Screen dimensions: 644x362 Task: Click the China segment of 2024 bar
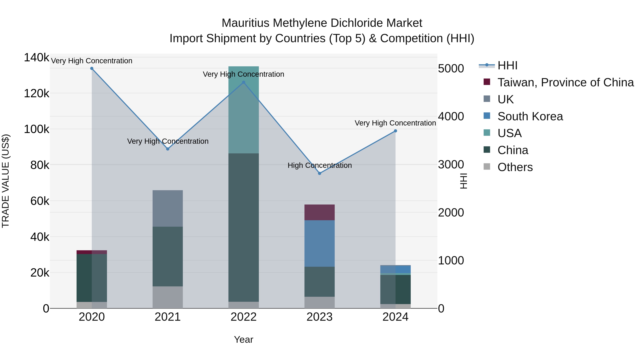[396, 290]
